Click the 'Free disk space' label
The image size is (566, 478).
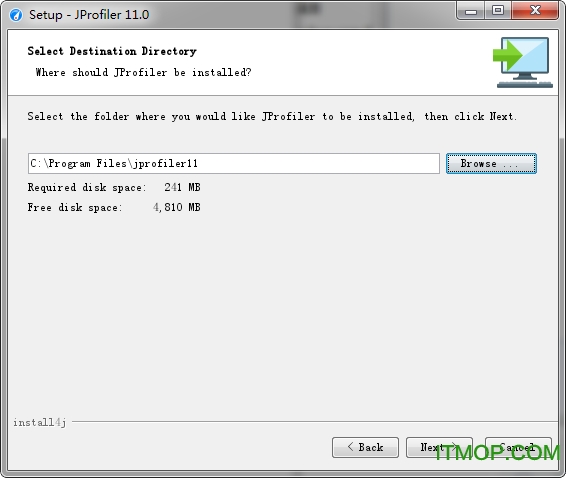click(x=75, y=208)
